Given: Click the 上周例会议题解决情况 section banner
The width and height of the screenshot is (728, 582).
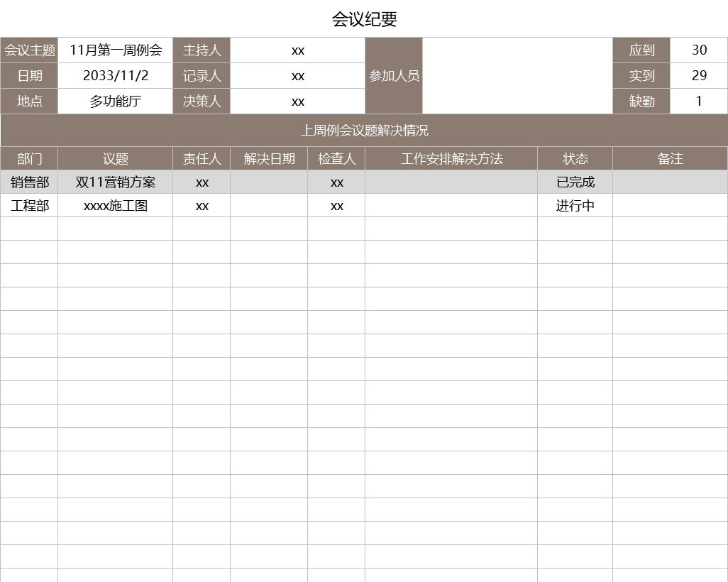Looking at the screenshot, I should point(364,130).
